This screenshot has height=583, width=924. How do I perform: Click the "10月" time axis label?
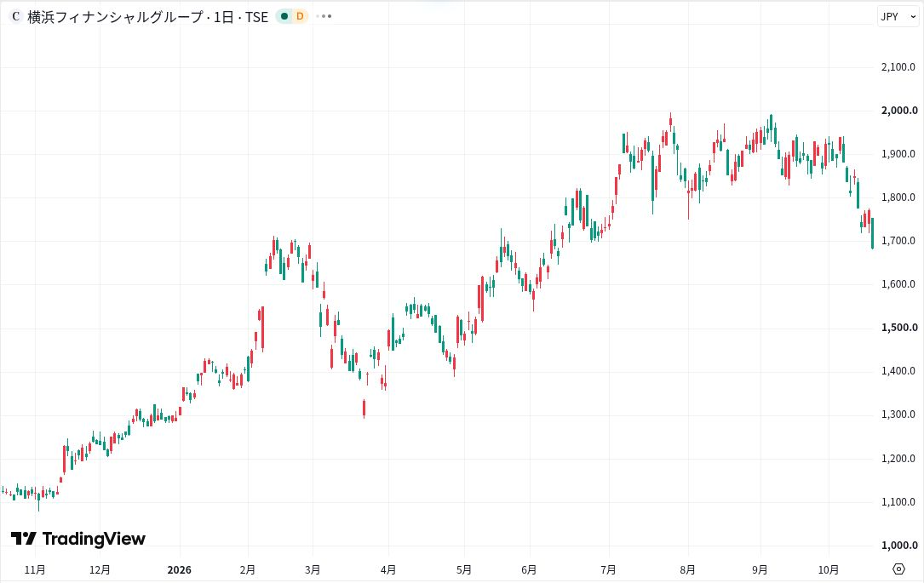tap(829, 570)
